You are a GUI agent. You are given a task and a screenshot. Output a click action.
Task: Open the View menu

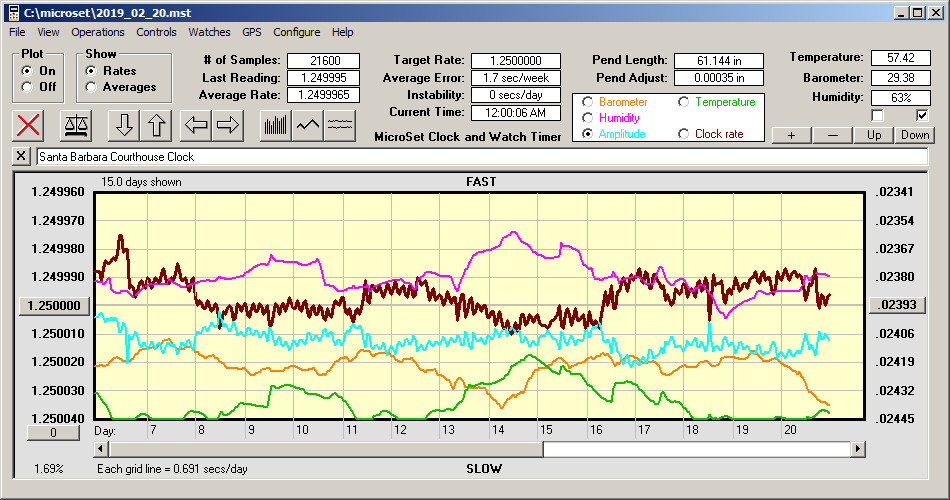tap(48, 32)
